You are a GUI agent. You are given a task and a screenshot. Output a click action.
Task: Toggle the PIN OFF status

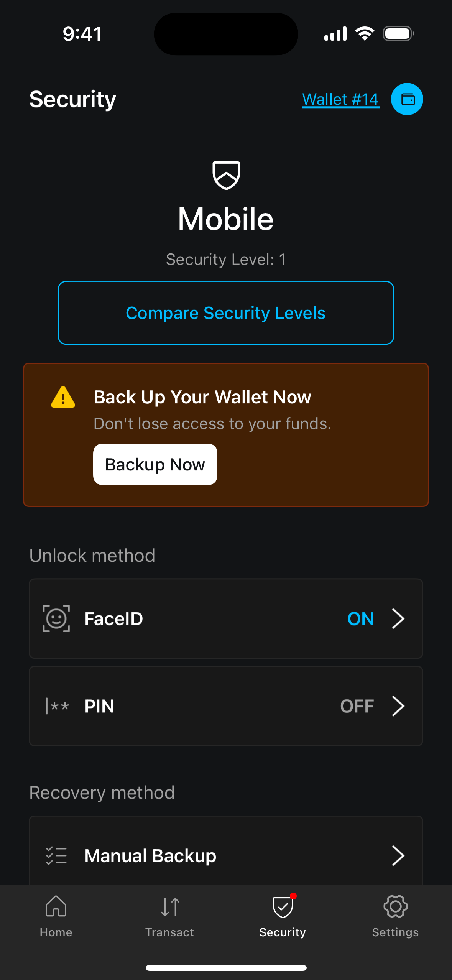coord(357,706)
